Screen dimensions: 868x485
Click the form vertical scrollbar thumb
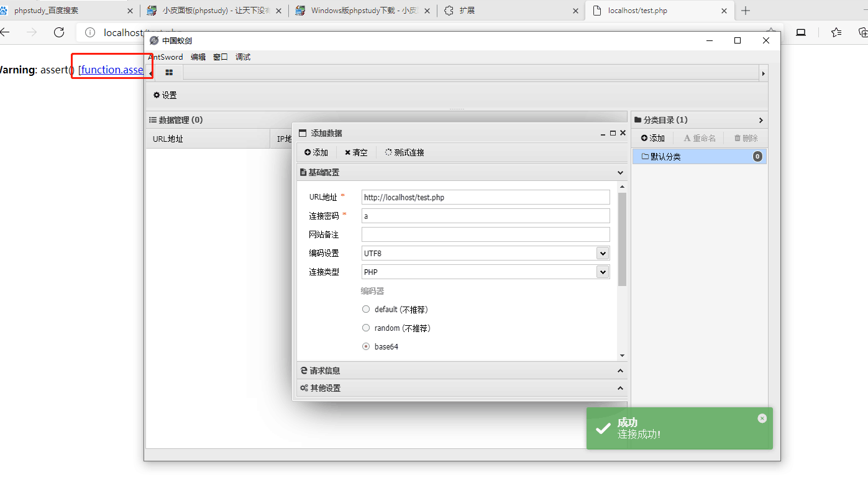click(x=623, y=239)
